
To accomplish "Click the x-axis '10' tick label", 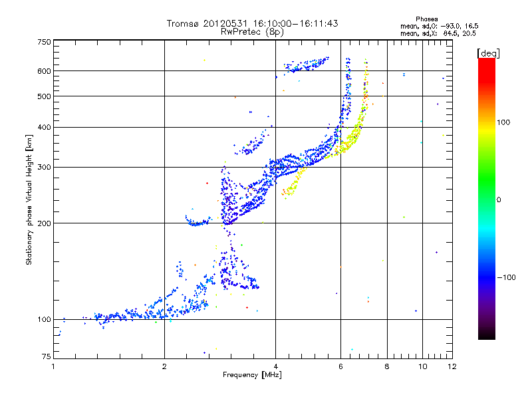I will (422, 366).
